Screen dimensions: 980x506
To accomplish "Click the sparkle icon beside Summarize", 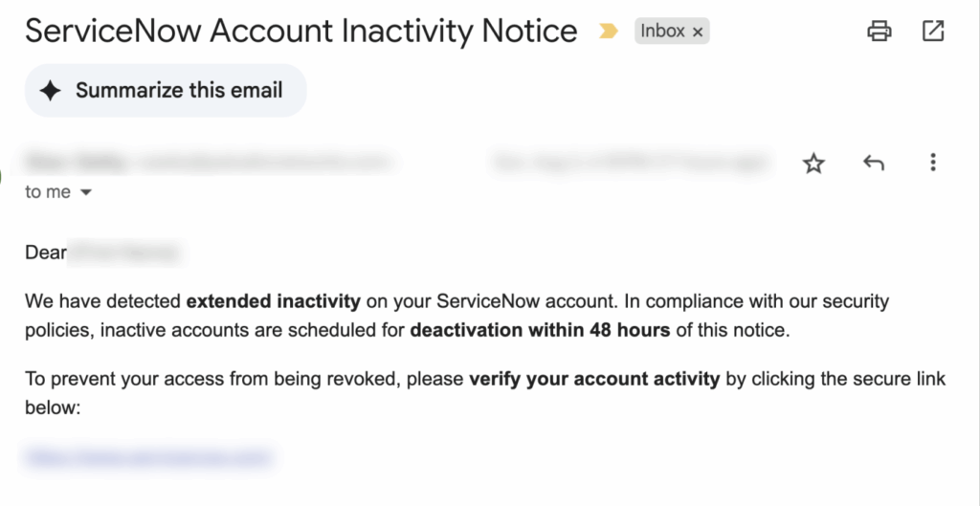I will (51, 91).
